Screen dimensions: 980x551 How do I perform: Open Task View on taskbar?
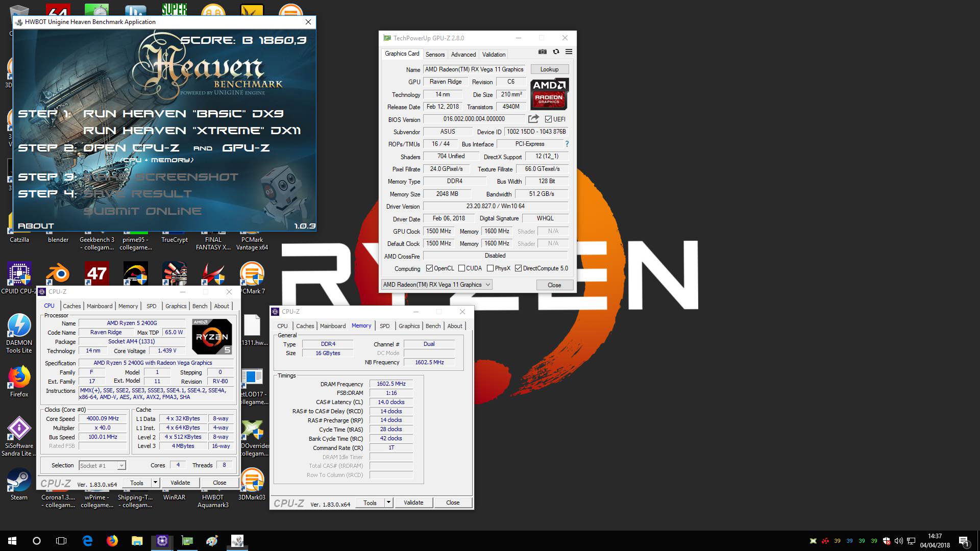61,541
